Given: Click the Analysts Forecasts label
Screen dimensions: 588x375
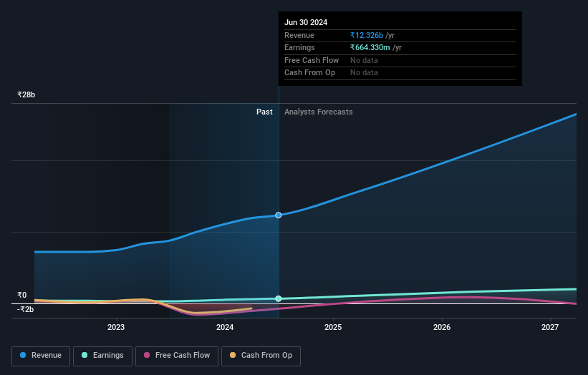Looking at the screenshot, I should pyautogui.click(x=319, y=112).
